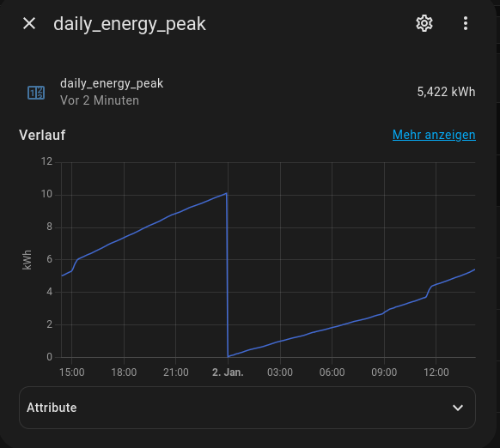Click the 5,422 kWh state value
This screenshot has width=500, height=448.
point(446,92)
